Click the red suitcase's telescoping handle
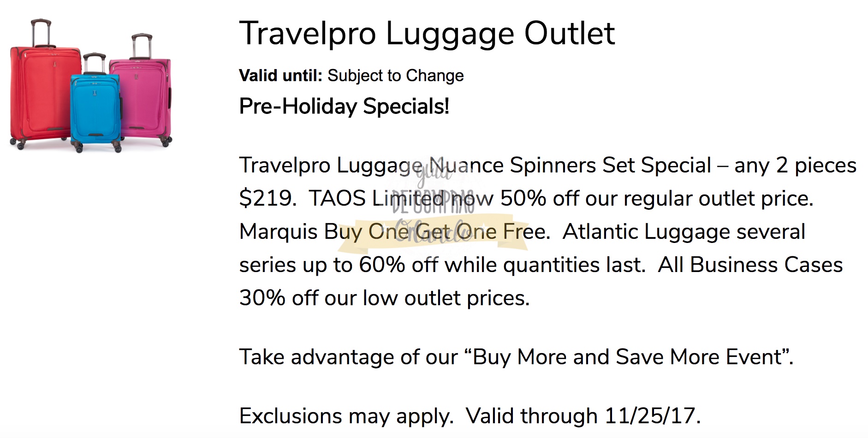 41,31
